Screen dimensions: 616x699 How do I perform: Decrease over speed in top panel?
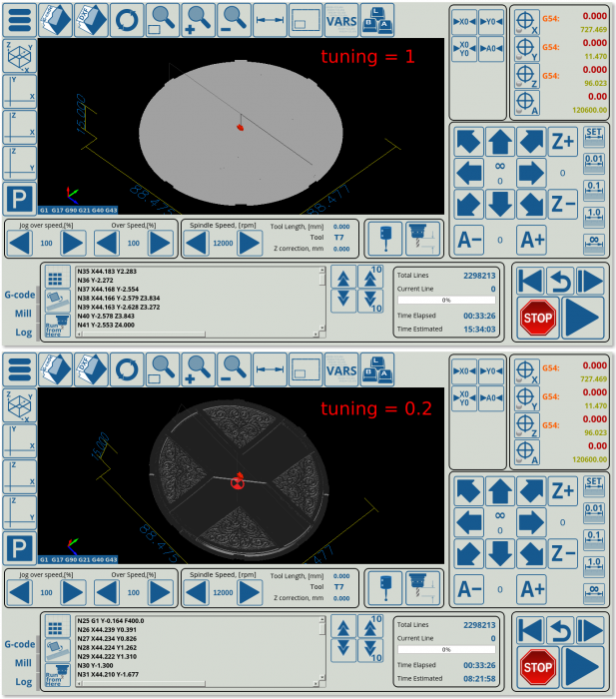click(x=107, y=243)
